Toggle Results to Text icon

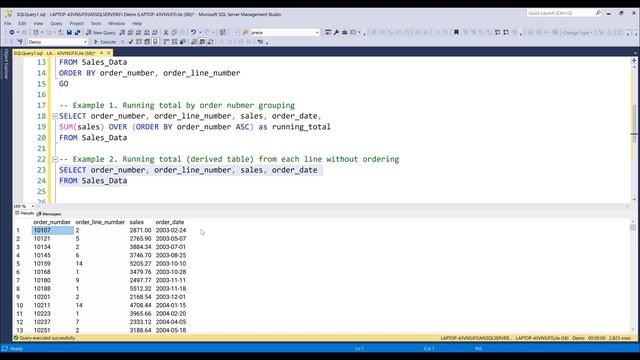tap(194, 42)
